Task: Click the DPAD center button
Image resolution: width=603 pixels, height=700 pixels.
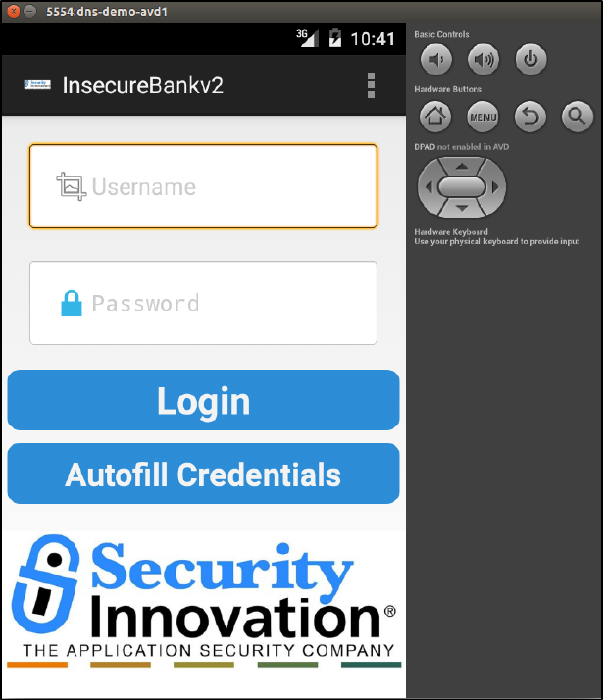Action: [x=462, y=186]
